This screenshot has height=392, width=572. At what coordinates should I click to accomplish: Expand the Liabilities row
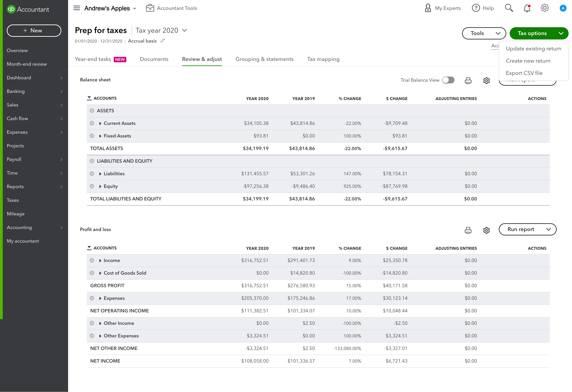[x=100, y=174]
